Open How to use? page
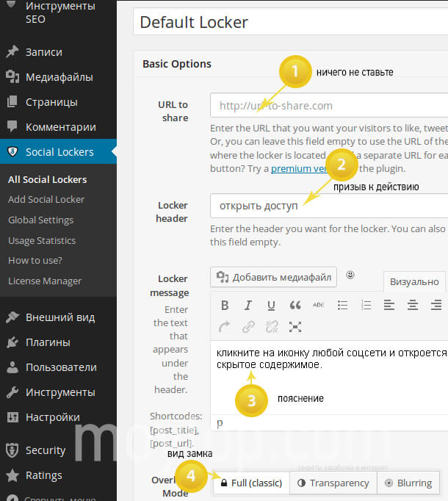Screen dimensions: 448x501 [35, 260]
